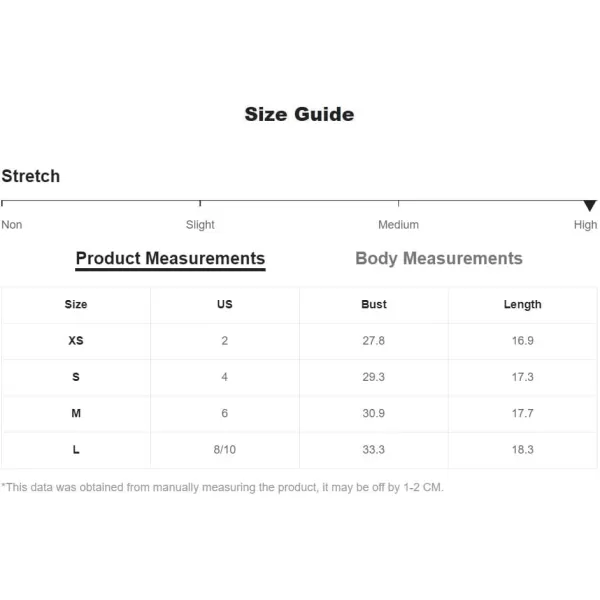This screenshot has height=600, width=600.
Task: Select the M size row label
Action: (76, 413)
